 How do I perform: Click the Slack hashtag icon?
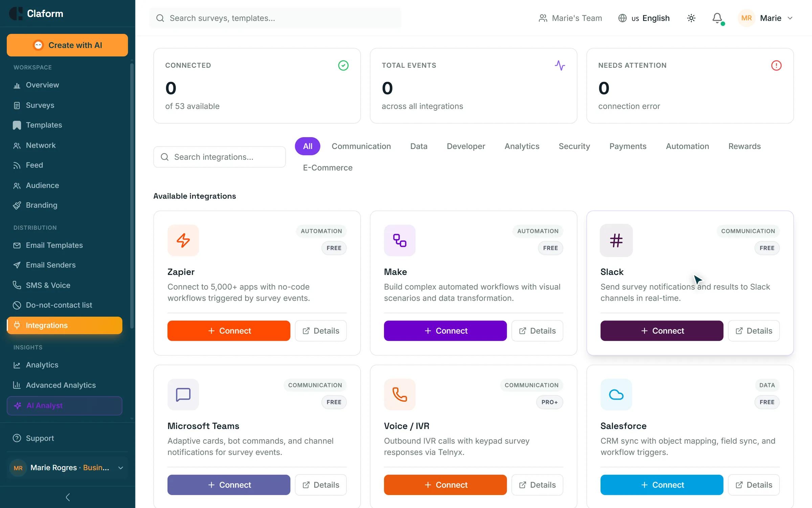(x=616, y=240)
